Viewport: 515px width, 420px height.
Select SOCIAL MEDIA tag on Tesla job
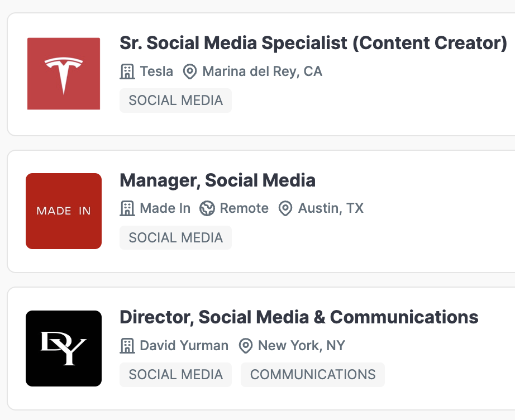coord(176,101)
